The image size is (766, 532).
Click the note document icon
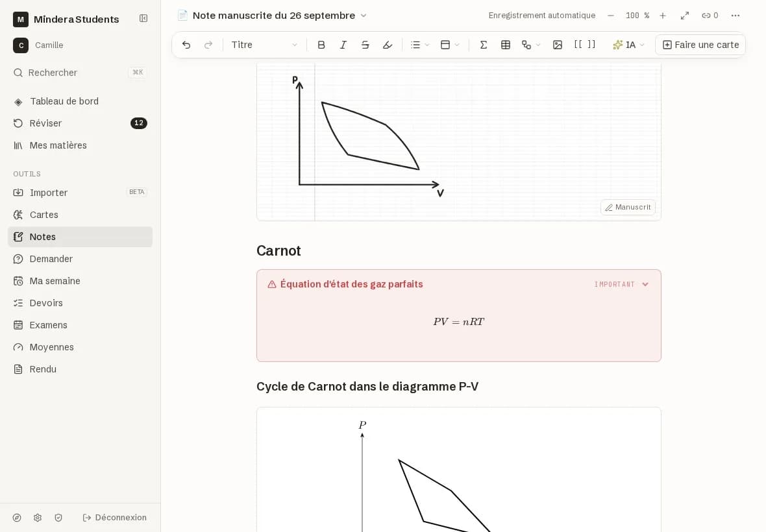point(182,16)
